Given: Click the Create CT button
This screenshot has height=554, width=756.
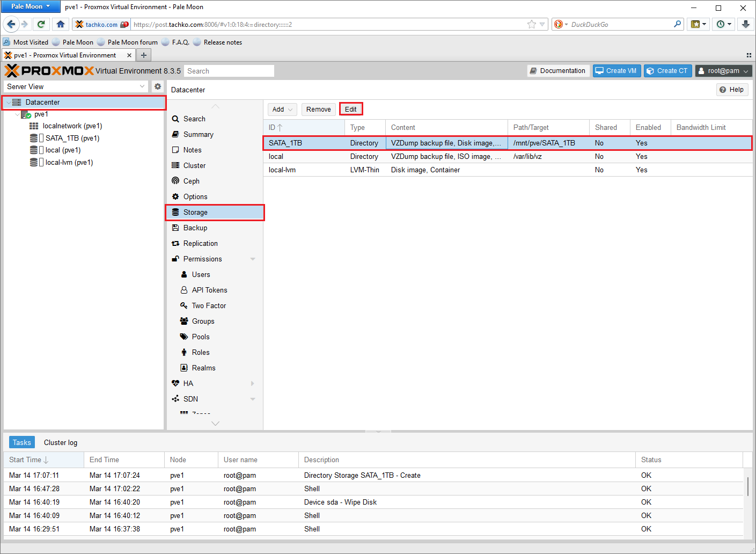Looking at the screenshot, I should coord(667,71).
